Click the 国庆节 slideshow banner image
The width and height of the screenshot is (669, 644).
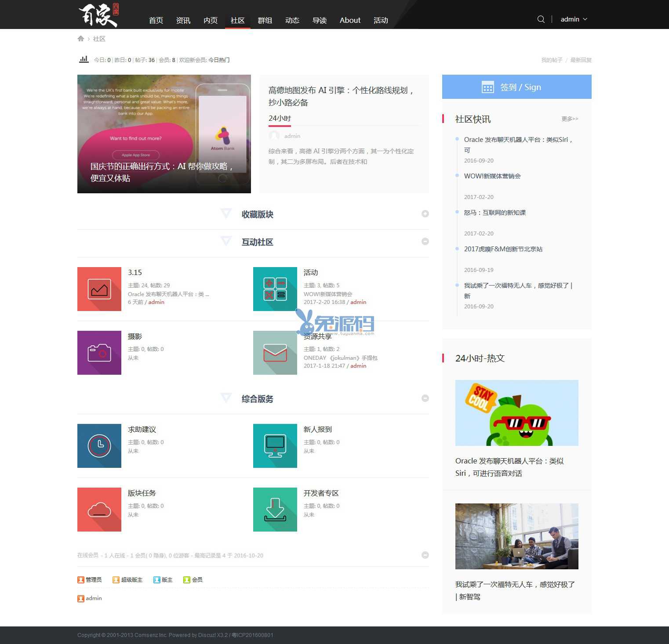164,134
